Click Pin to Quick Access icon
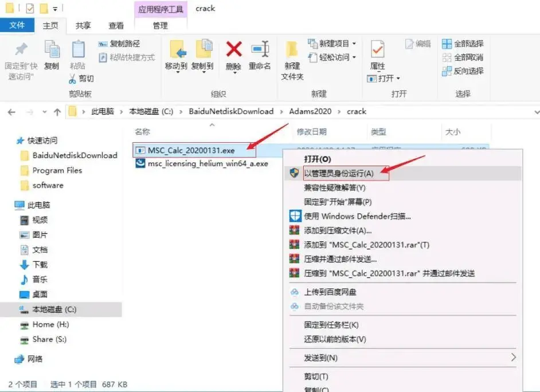The image size is (540, 392). coord(20,50)
